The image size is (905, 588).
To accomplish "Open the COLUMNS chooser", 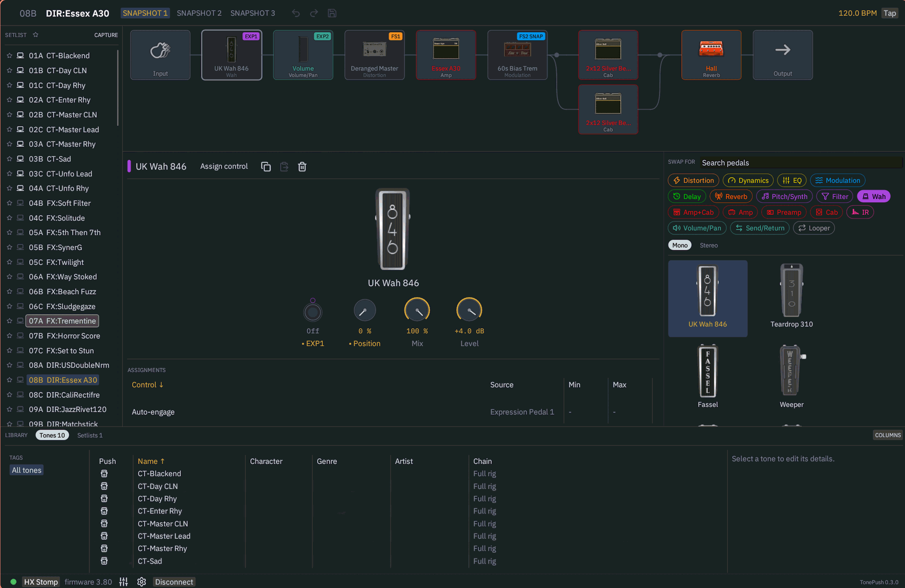I will (888, 435).
